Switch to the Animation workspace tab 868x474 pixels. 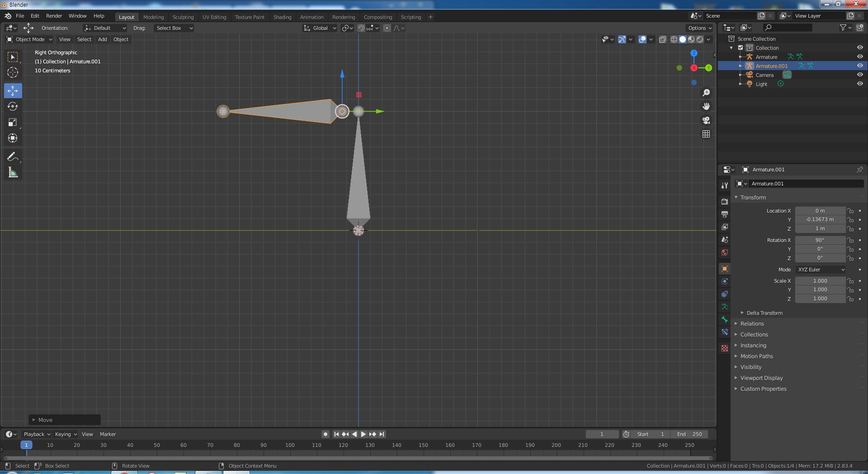click(311, 17)
